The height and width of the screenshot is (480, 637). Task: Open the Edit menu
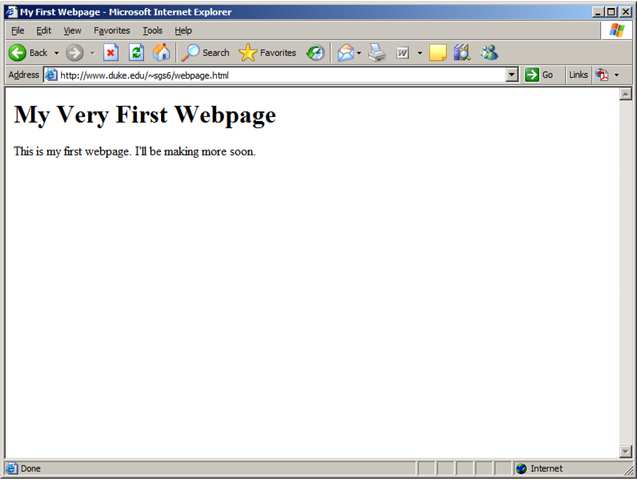[x=43, y=30]
